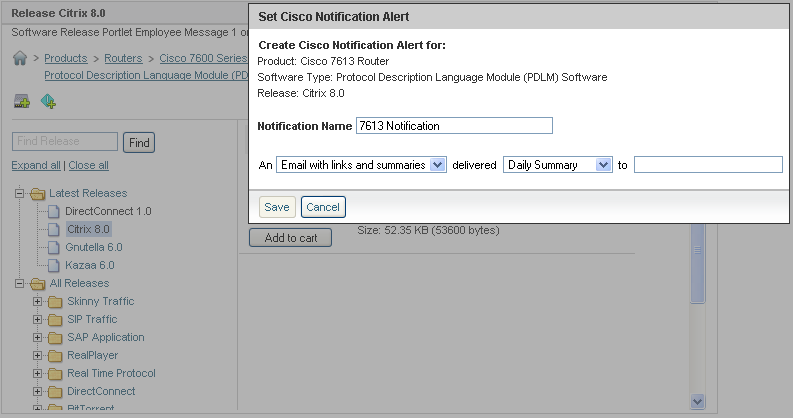Expand the Skinny Traffic folder
793x420 pixels.
37,301
